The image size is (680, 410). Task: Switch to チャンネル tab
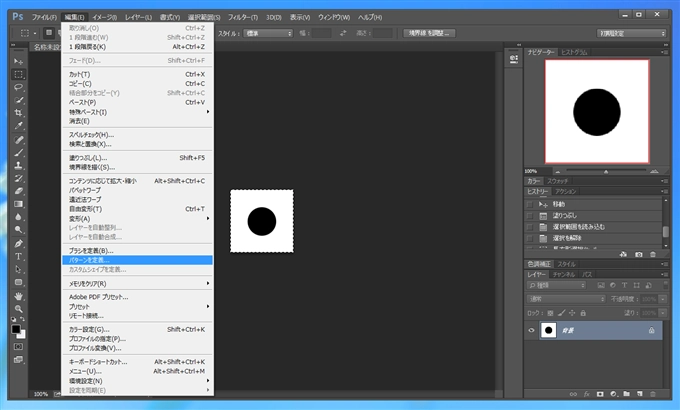click(x=564, y=275)
